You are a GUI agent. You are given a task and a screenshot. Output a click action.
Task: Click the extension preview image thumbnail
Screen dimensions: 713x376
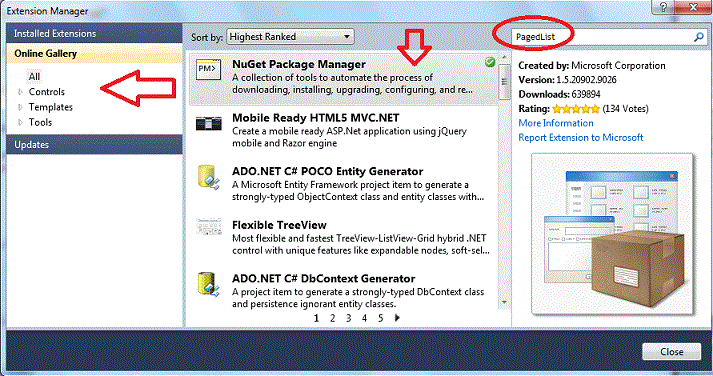613,235
